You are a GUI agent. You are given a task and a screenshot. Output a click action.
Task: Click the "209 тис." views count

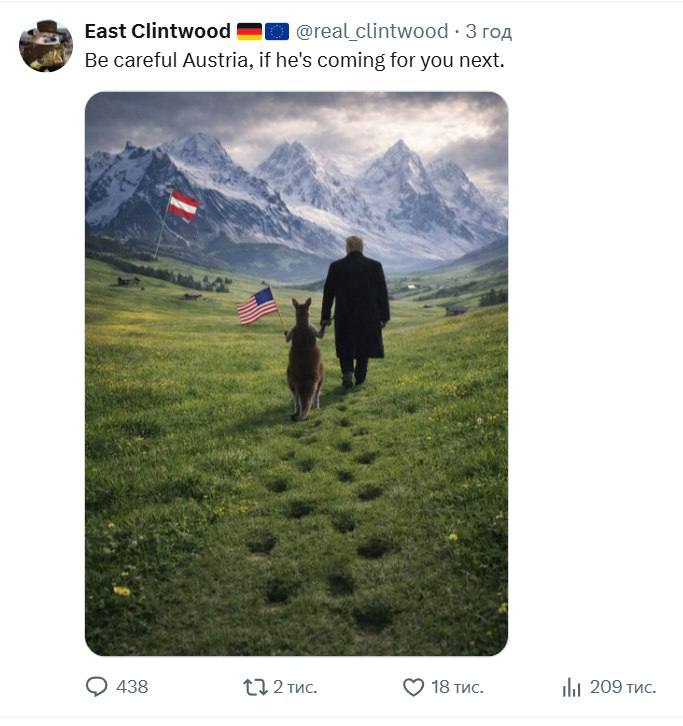(x=623, y=687)
